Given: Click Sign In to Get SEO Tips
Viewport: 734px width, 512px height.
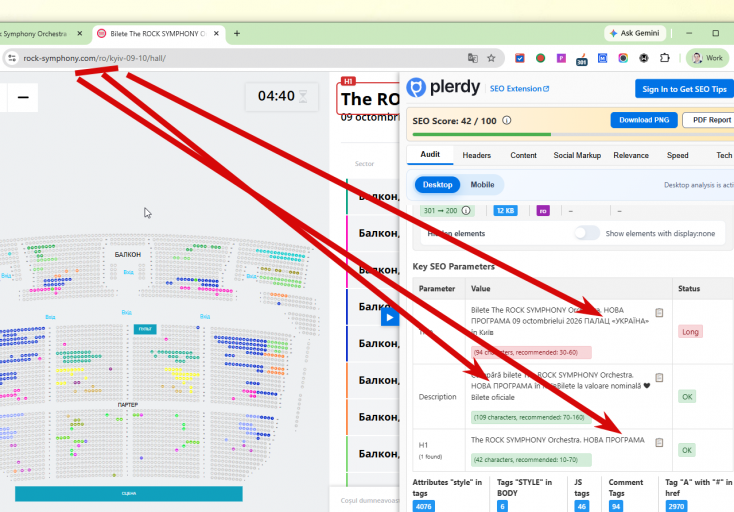Looking at the screenshot, I should 684,89.
